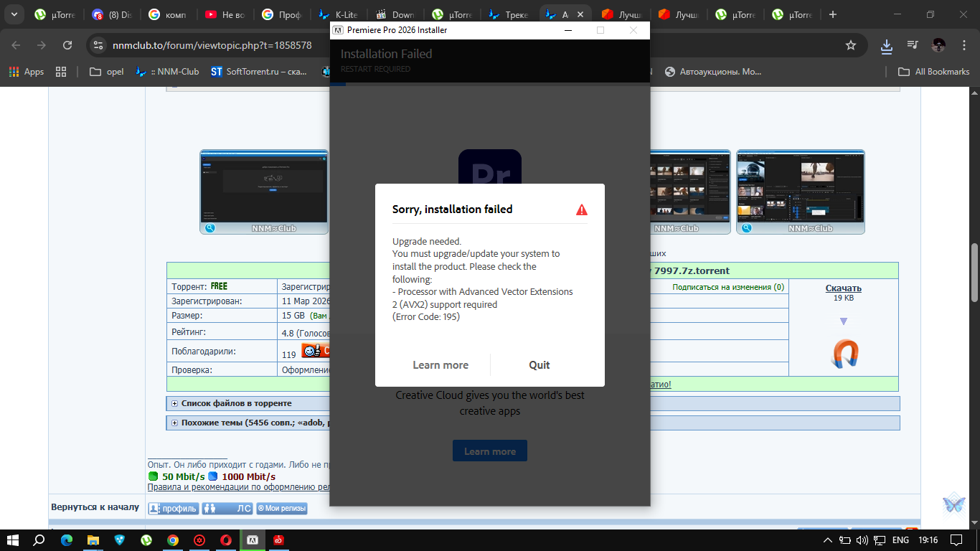Open the Apps bookmarks shortcut
Viewport: 980px width, 551px height.
[x=26, y=72]
